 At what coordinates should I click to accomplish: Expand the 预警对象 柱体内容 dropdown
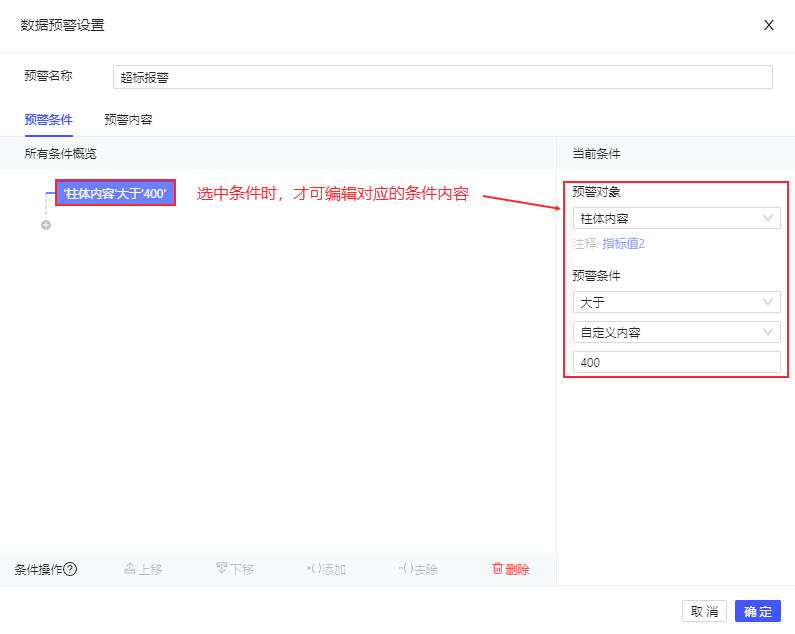tap(676, 218)
